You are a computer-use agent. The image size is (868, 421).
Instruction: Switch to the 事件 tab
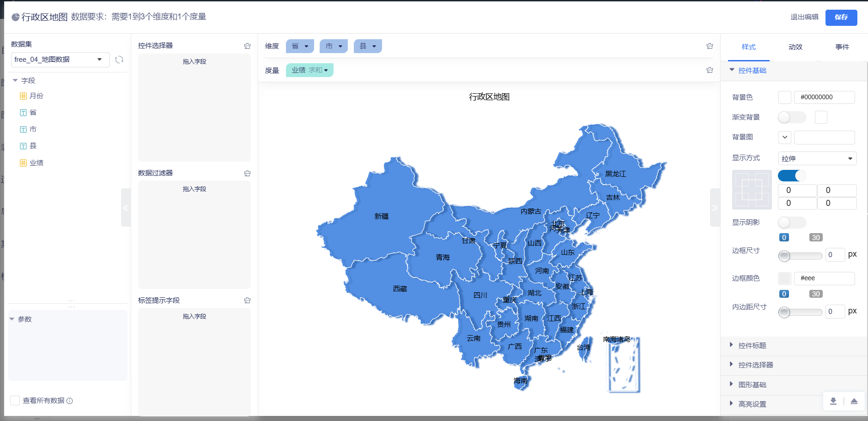[x=842, y=47]
